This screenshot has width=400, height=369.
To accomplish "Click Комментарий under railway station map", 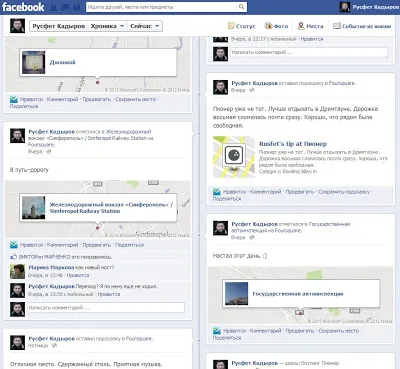I will 63,245.
